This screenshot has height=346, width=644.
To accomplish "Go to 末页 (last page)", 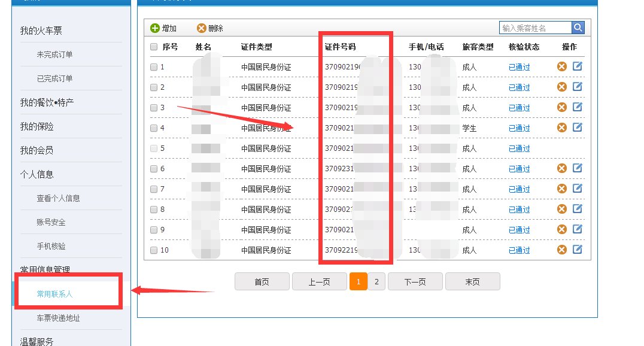I will coord(472,281).
